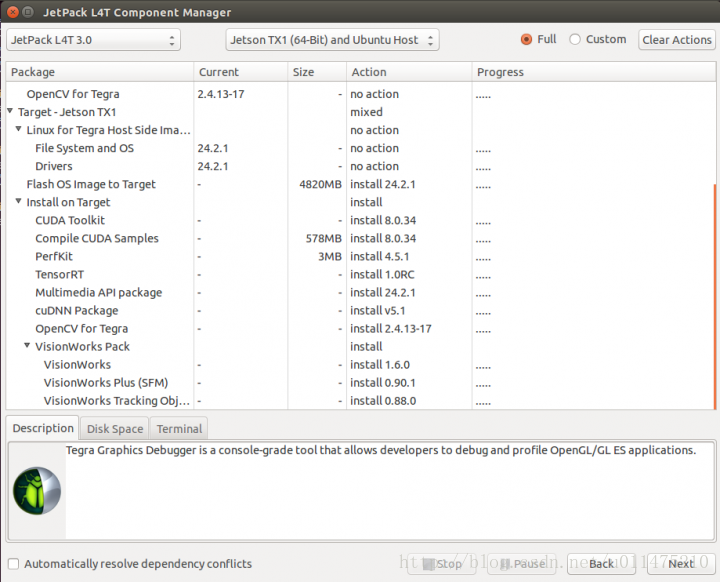Click the package list vertical scrollbar

[x=714, y=296]
